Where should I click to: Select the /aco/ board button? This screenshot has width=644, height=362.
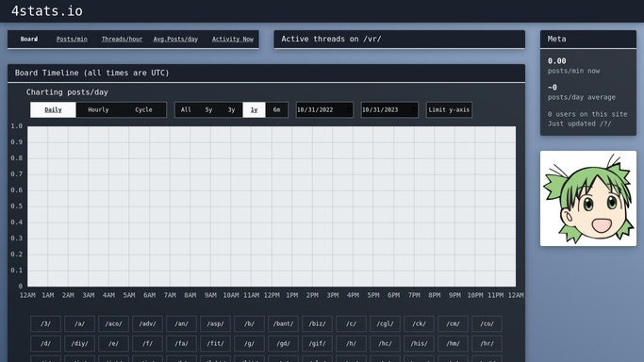tap(113, 323)
